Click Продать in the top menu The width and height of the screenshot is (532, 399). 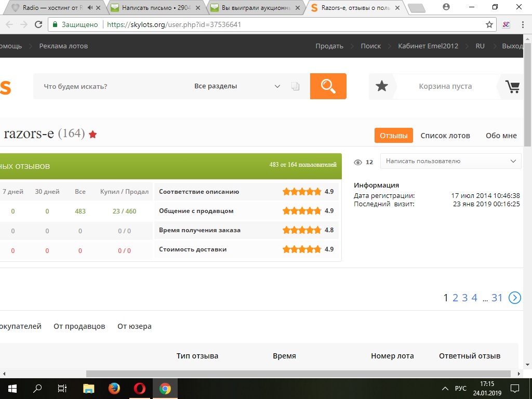tap(329, 46)
